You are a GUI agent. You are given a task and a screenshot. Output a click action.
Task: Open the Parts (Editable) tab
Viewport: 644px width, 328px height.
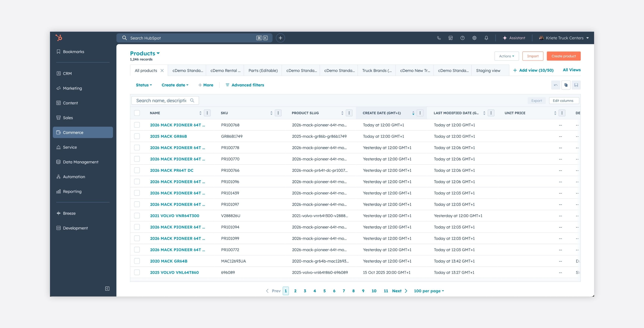pos(263,70)
